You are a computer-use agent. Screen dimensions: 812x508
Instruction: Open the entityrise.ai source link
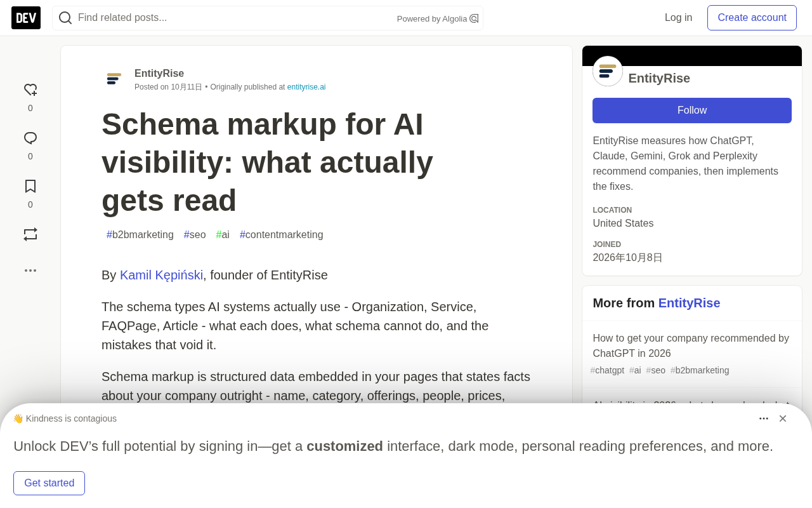306,87
